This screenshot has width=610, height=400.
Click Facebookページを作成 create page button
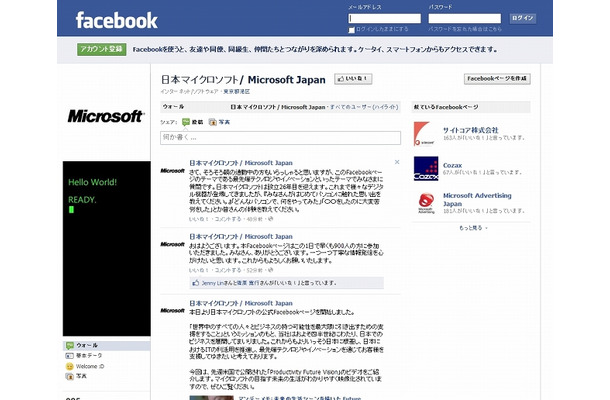point(497,79)
